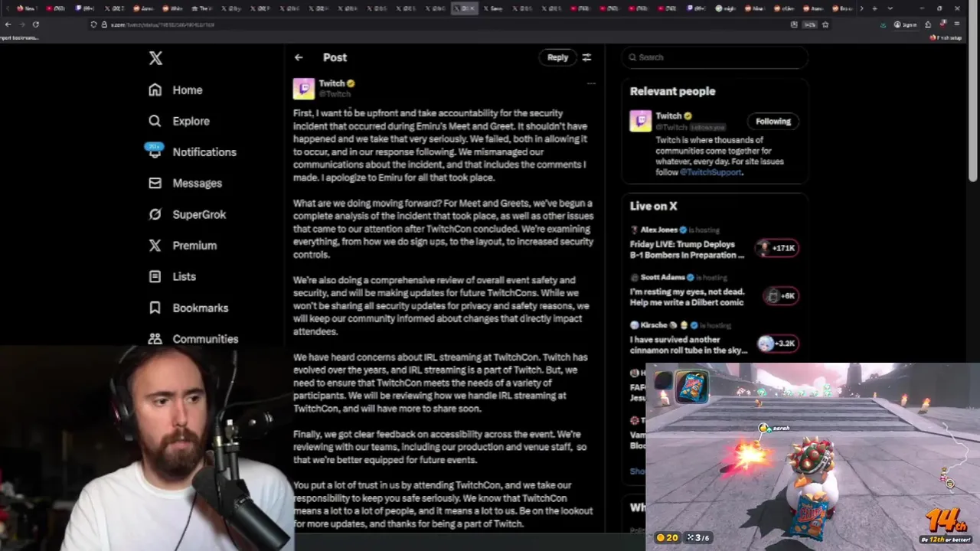Click Kirsche +3.2K listener bubble

pyautogui.click(x=777, y=344)
